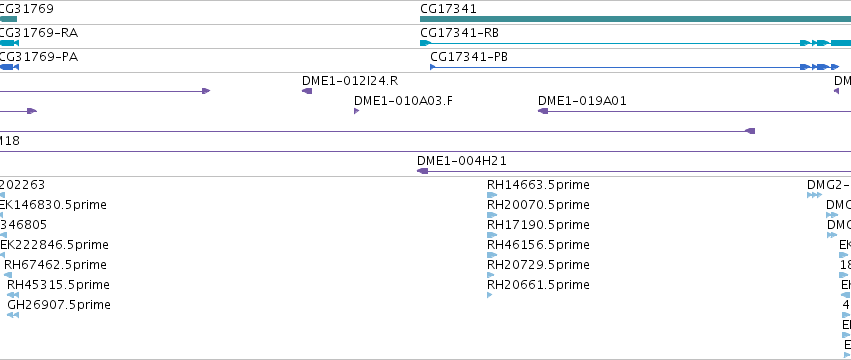Click the RH45315.5prime double arrow

13,295
